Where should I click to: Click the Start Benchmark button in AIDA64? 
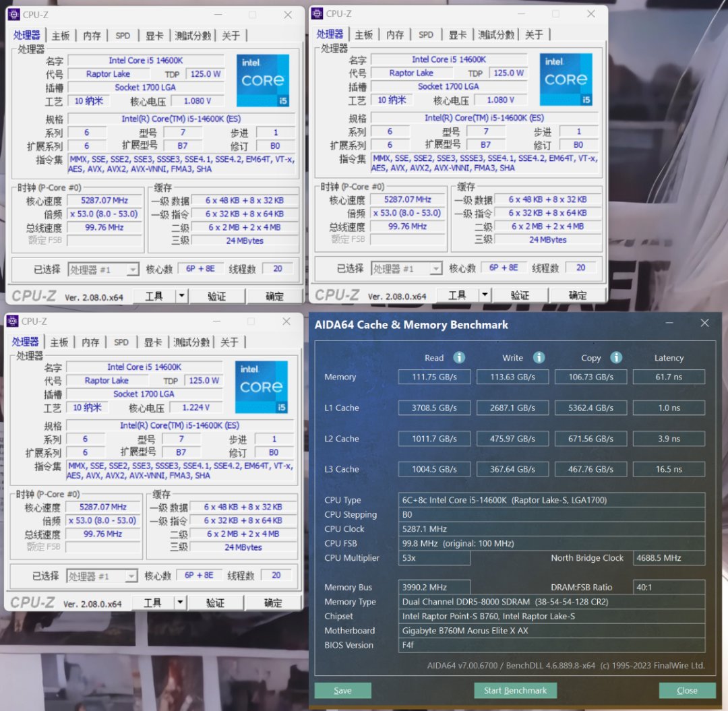point(516,690)
